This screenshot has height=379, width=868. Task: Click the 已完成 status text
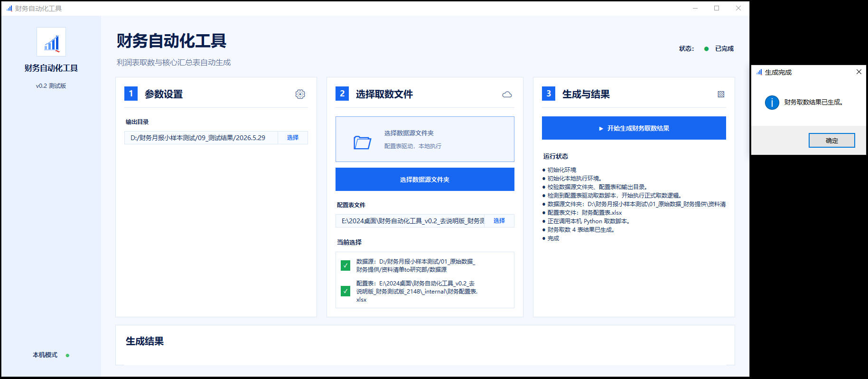724,49
